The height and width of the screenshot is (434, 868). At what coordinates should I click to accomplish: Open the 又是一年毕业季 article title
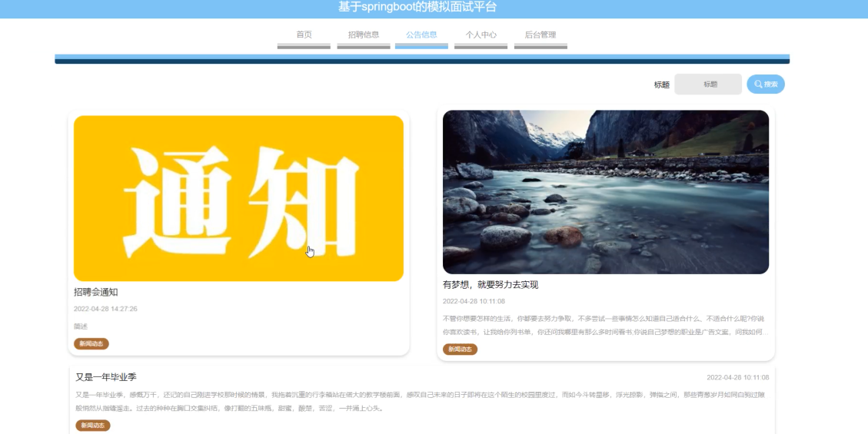(x=106, y=377)
